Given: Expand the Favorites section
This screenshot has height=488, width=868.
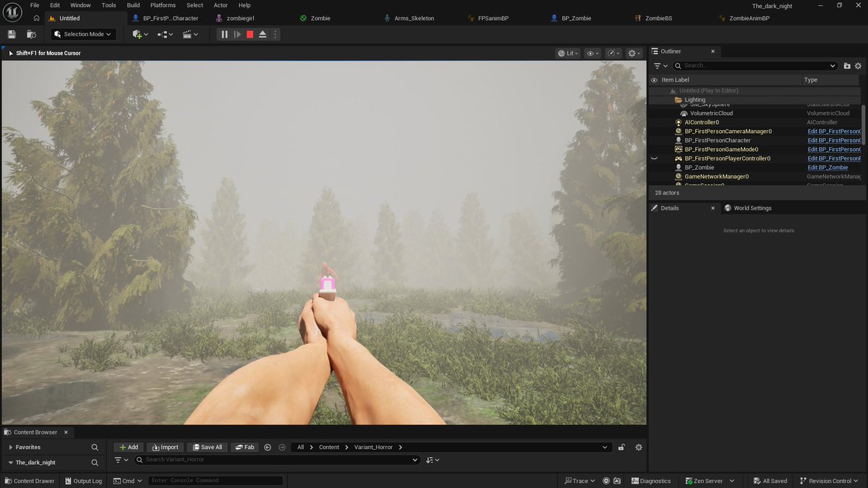Looking at the screenshot, I should click(x=10, y=448).
